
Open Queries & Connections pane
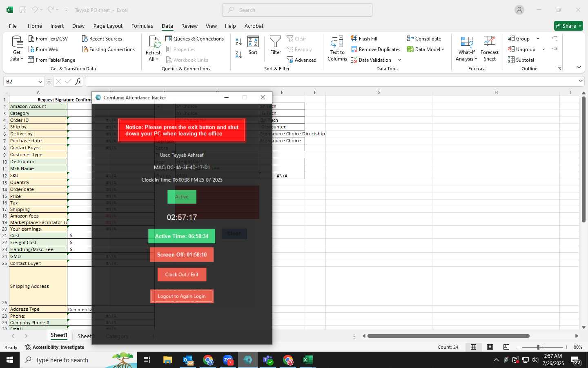pos(195,38)
